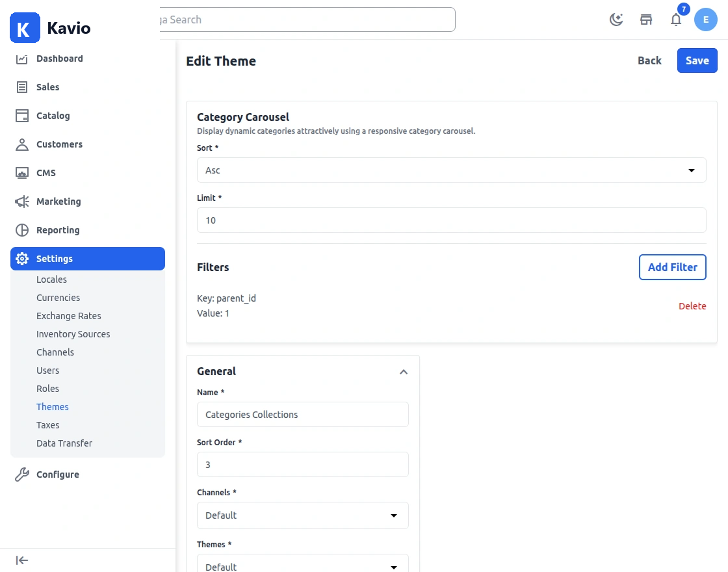Open the Sort Asc dropdown
Screen dimensions: 728x572
[451, 170]
